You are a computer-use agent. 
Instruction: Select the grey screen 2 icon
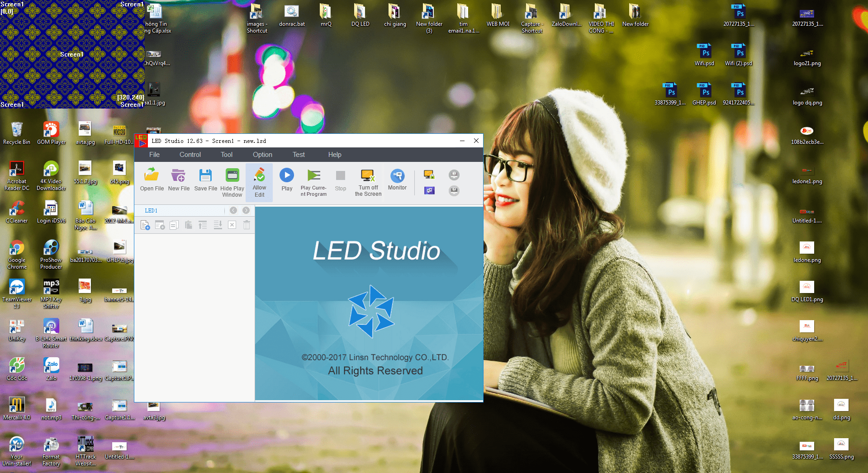pyautogui.click(x=454, y=191)
